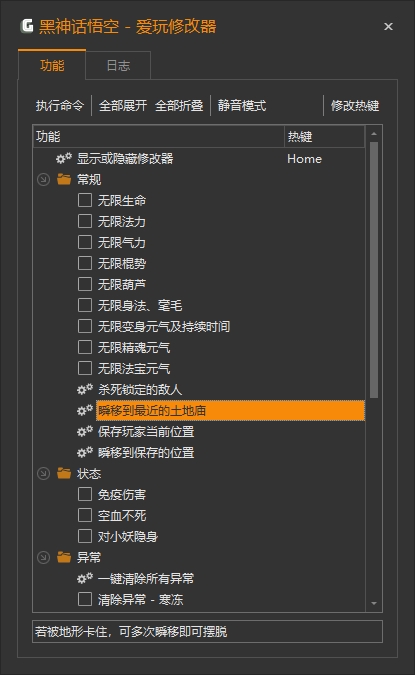Select the 功能 tab

coord(52,65)
